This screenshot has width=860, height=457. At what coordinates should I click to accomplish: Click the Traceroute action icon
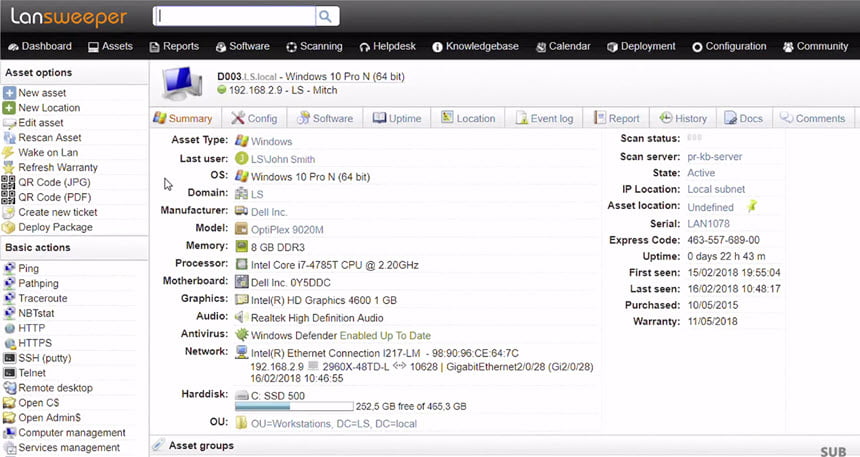[9, 298]
